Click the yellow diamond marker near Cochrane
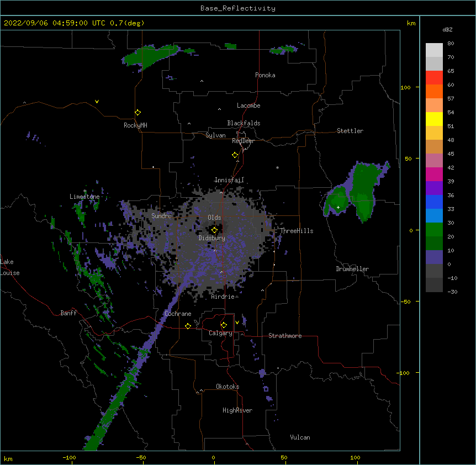The width and height of the screenshot is (476, 465). pos(188,326)
